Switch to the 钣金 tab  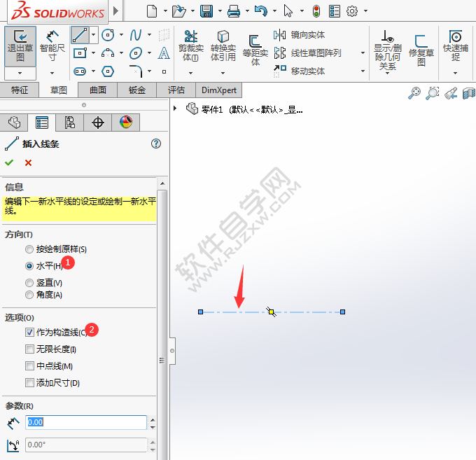pos(137,90)
